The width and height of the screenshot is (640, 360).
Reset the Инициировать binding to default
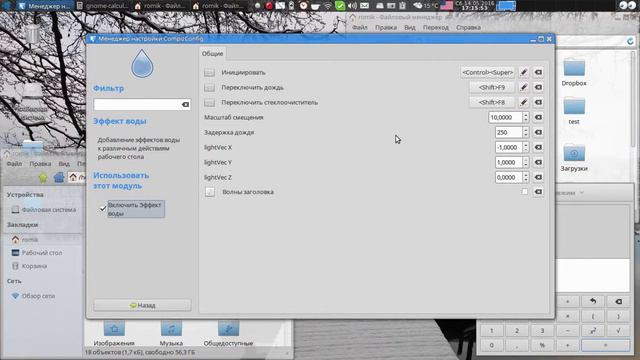pyautogui.click(x=538, y=72)
